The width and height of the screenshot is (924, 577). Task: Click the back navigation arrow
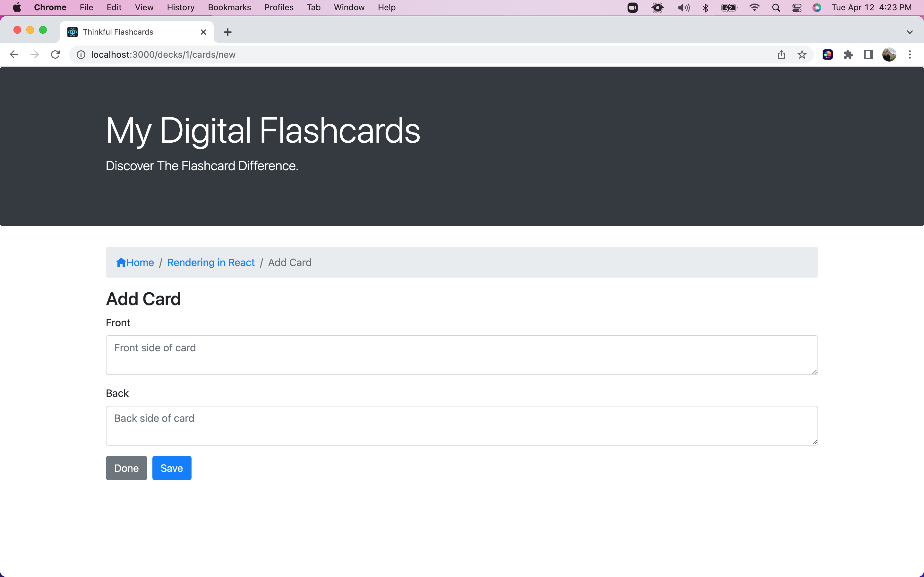point(14,54)
